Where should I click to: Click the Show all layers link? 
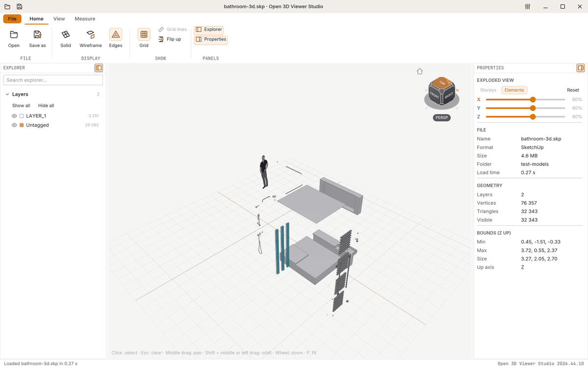click(x=21, y=105)
